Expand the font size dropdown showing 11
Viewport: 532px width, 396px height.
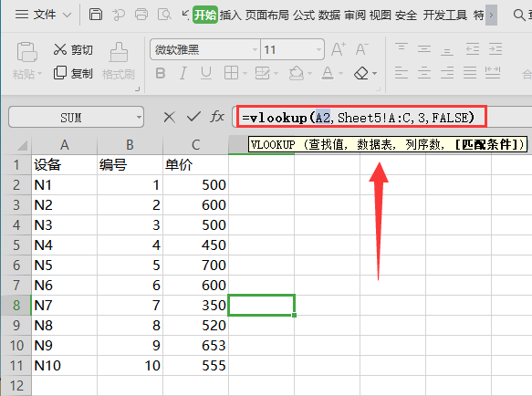pos(318,50)
